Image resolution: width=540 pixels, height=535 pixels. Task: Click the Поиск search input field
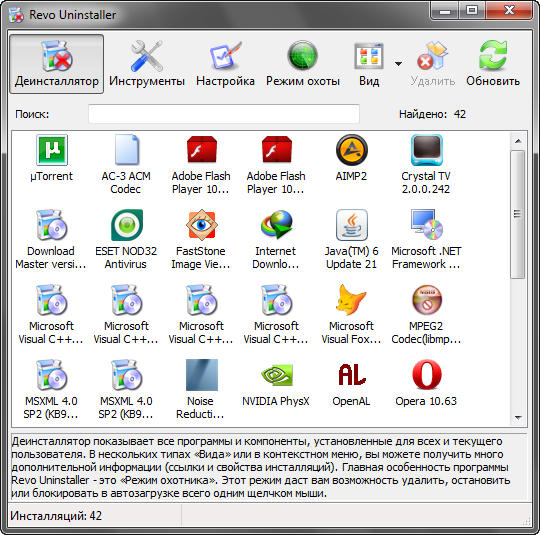click(224, 114)
